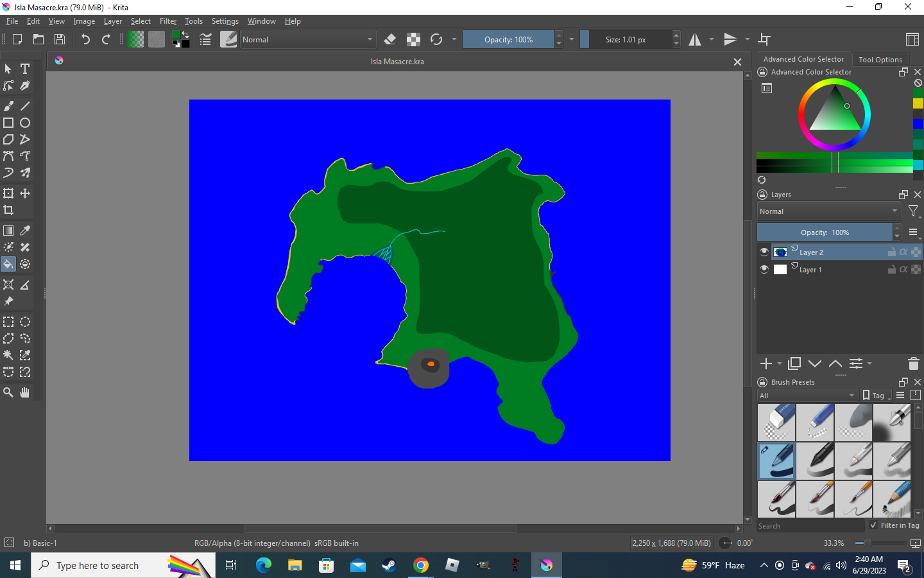Delete the layer with trash icon
924x578 pixels.
point(914,363)
